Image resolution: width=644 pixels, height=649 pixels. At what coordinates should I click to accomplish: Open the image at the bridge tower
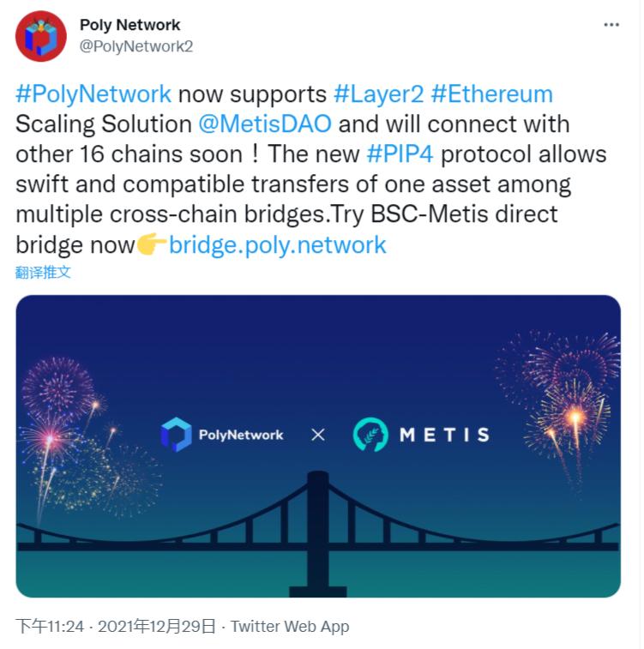[318, 534]
